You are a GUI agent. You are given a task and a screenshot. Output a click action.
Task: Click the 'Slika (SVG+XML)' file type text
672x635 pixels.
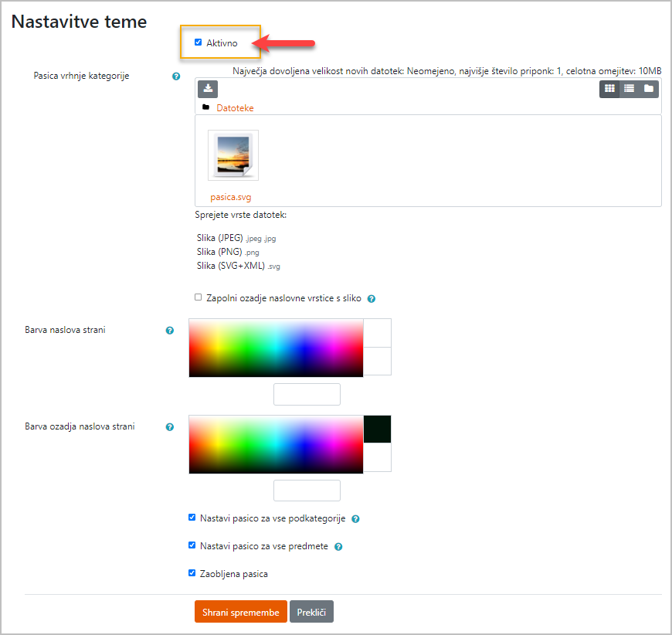tap(231, 266)
